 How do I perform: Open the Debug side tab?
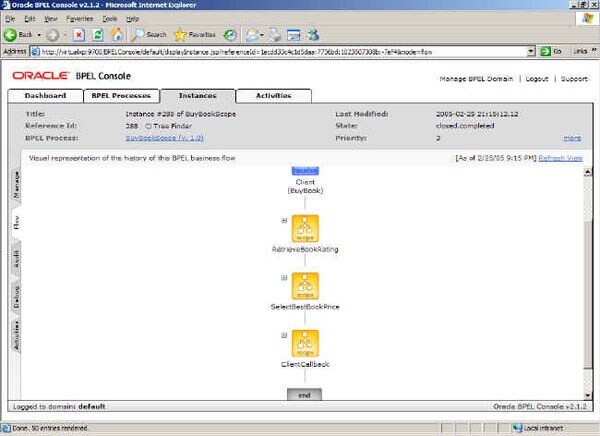tap(16, 297)
